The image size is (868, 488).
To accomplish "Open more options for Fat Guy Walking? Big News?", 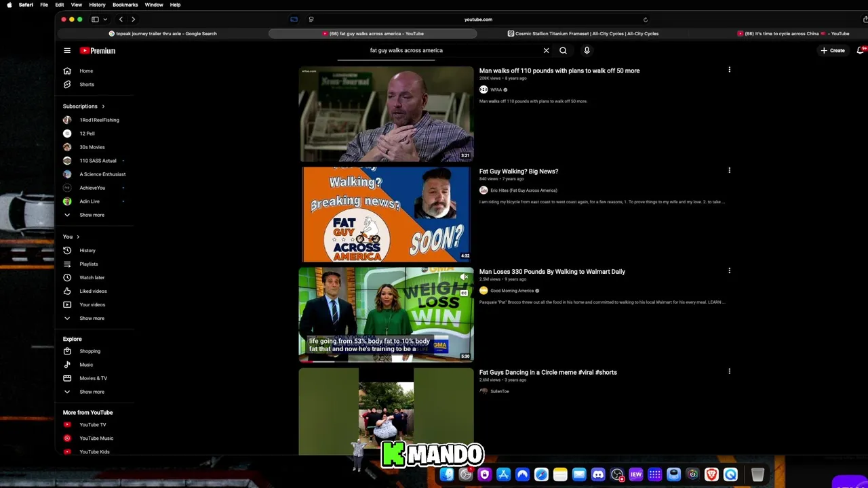I will pos(729,170).
